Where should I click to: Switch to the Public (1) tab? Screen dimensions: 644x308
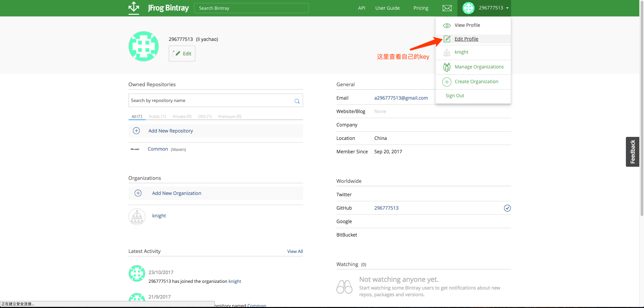click(x=157, y=116)
